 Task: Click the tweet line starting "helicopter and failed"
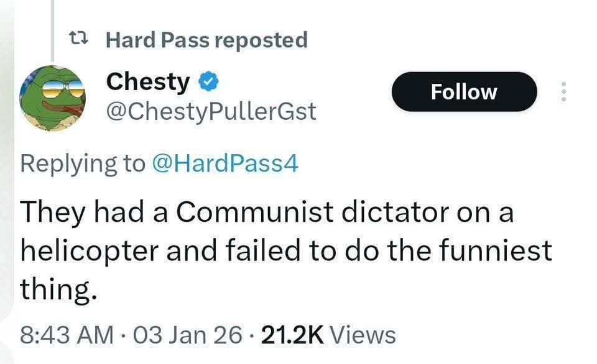285,250
